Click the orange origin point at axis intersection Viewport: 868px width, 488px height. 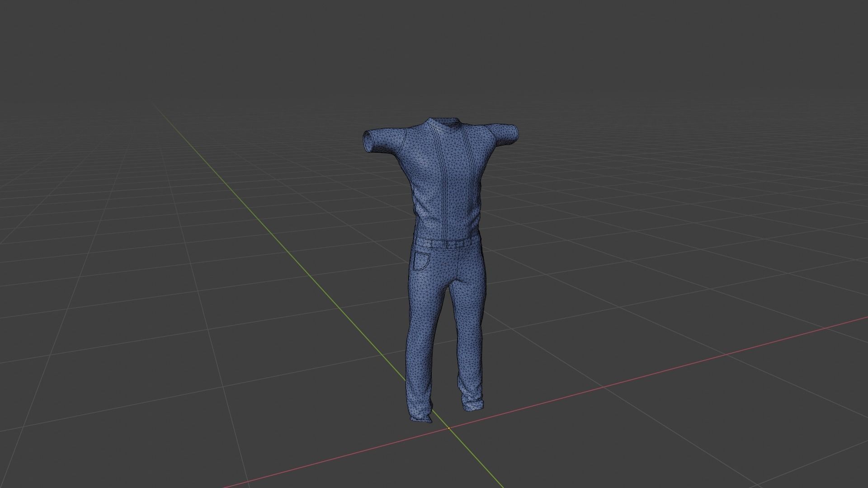tap(449, 428)
